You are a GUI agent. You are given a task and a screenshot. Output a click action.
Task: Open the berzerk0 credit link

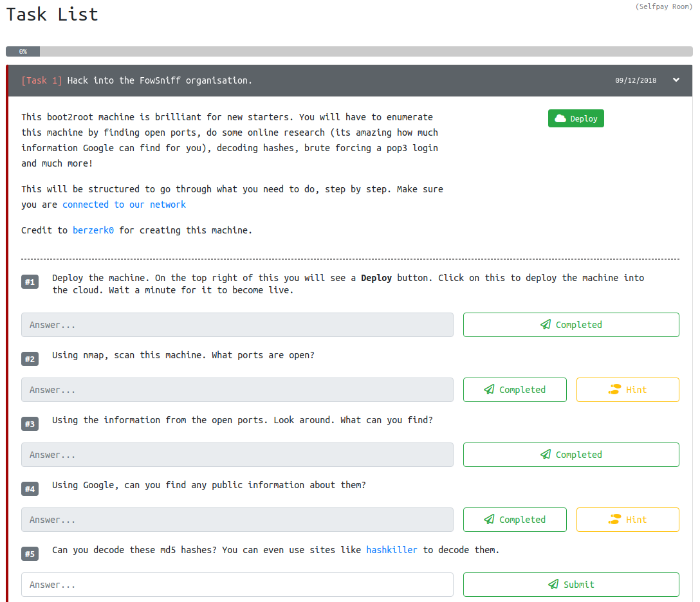[93, 230]
